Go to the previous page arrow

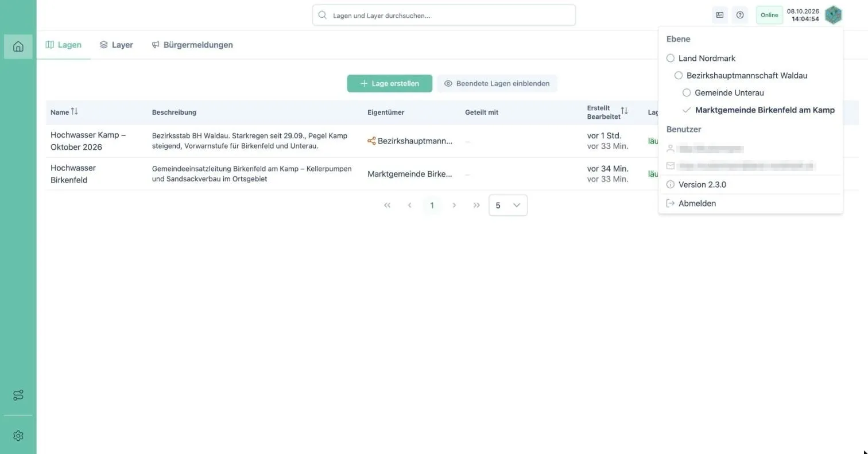pos(409,205)
